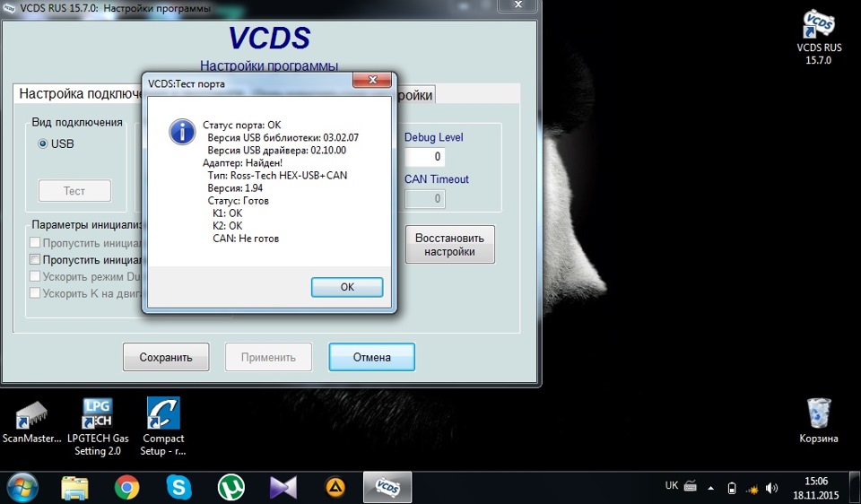Click text K1: OK
The width and height of the screenshot is (861, 504).
[227, 213]
